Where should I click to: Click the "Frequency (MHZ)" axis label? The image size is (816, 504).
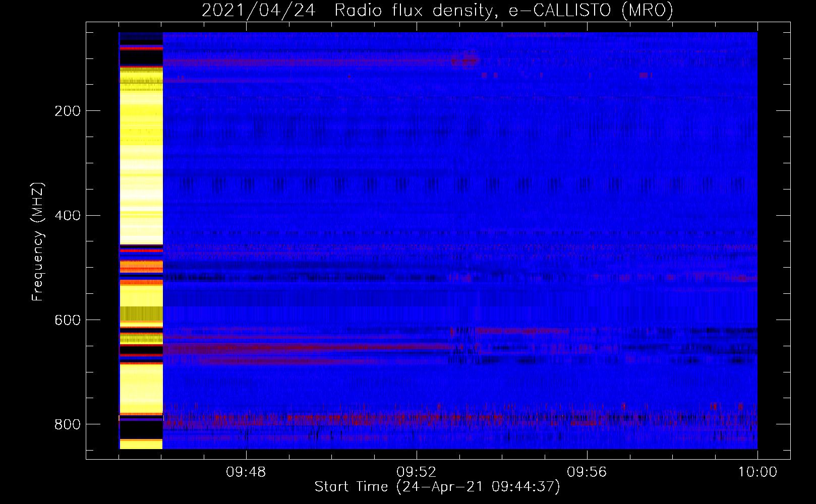(x=37, y=242)
